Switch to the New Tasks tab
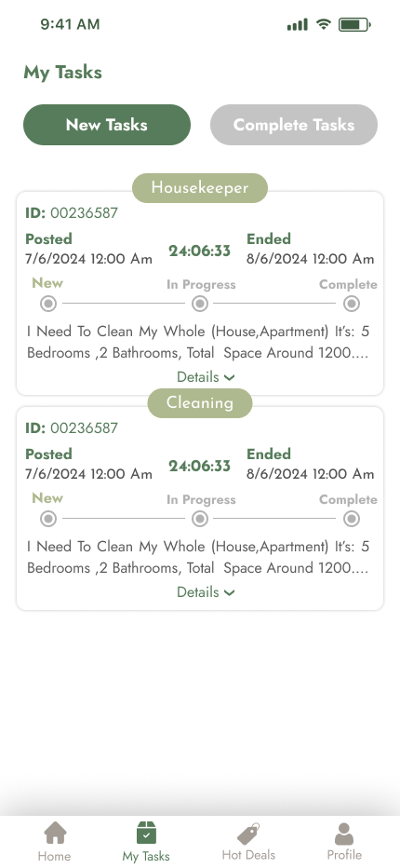This screenshot has height=868, width=400. [107, 125]
